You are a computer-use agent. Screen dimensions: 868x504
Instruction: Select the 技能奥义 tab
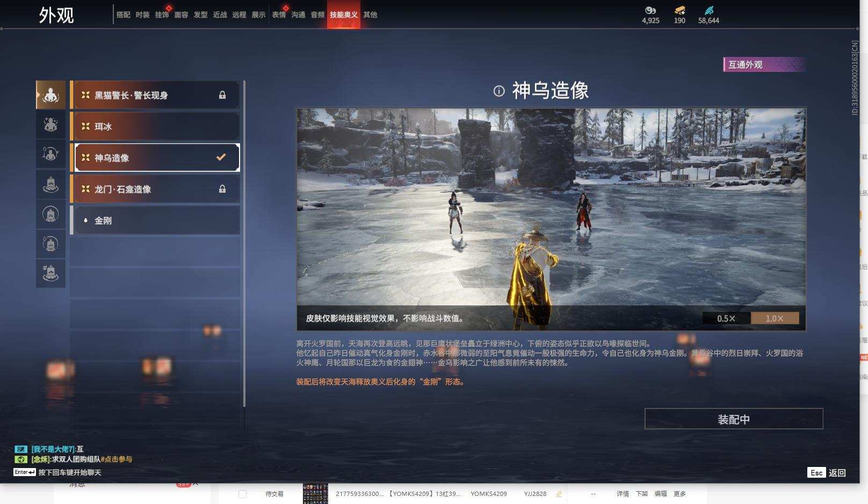click(344, 14)
